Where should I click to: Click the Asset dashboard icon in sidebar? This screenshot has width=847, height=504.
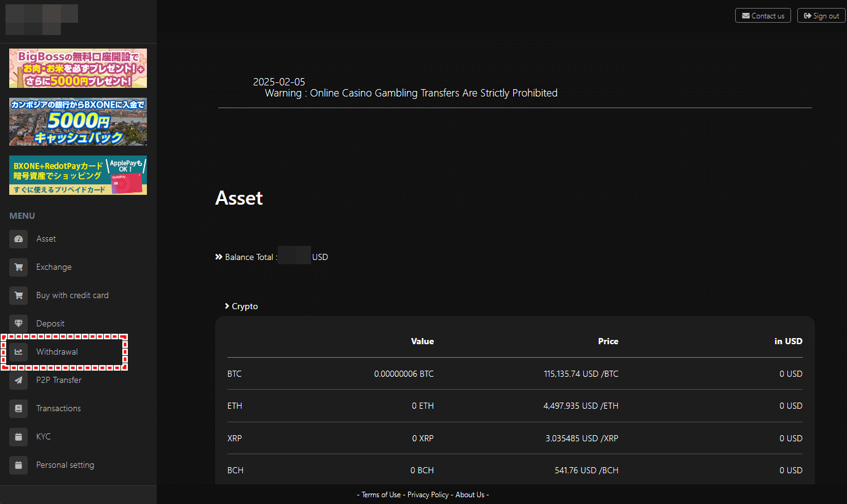pyautogui.click(x=18, y=239)
